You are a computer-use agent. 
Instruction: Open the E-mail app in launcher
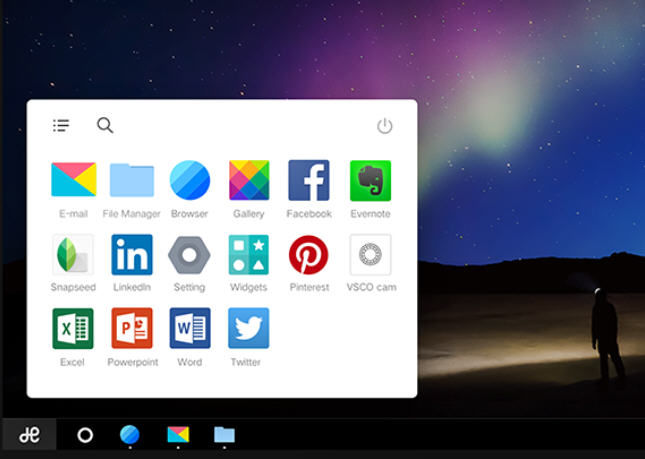coord(74,179)
